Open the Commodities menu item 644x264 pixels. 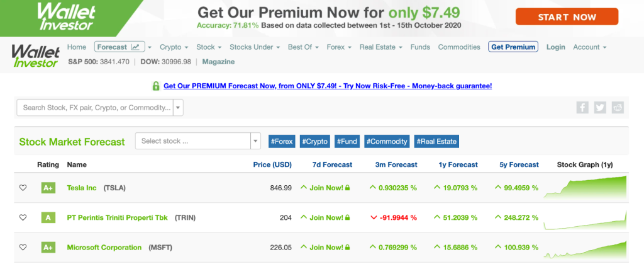click(x=459, y=47)
